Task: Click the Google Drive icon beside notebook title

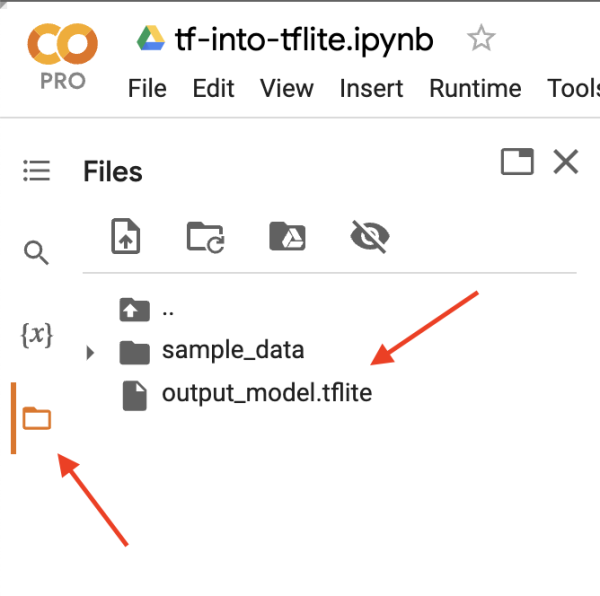Action: pos(151,40)
